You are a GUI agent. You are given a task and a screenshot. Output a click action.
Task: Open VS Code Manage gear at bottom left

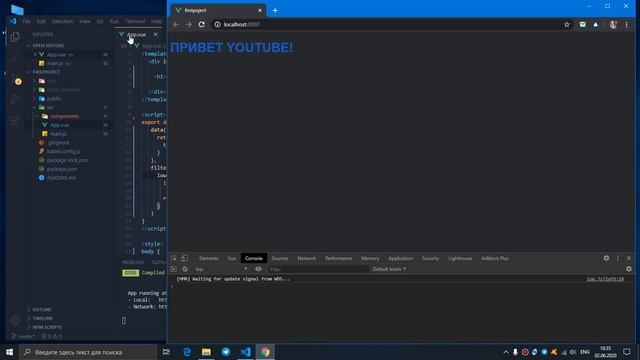(15, 320)
